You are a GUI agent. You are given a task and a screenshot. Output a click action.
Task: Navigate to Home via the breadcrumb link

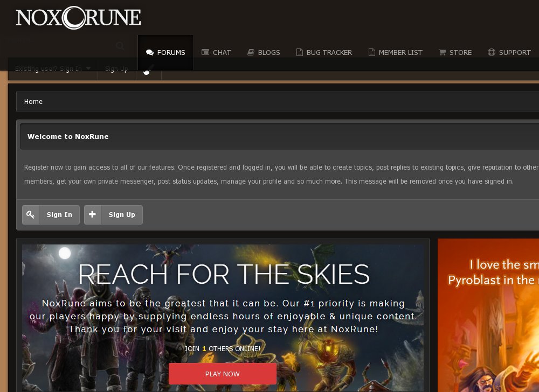tap(33, 101)
